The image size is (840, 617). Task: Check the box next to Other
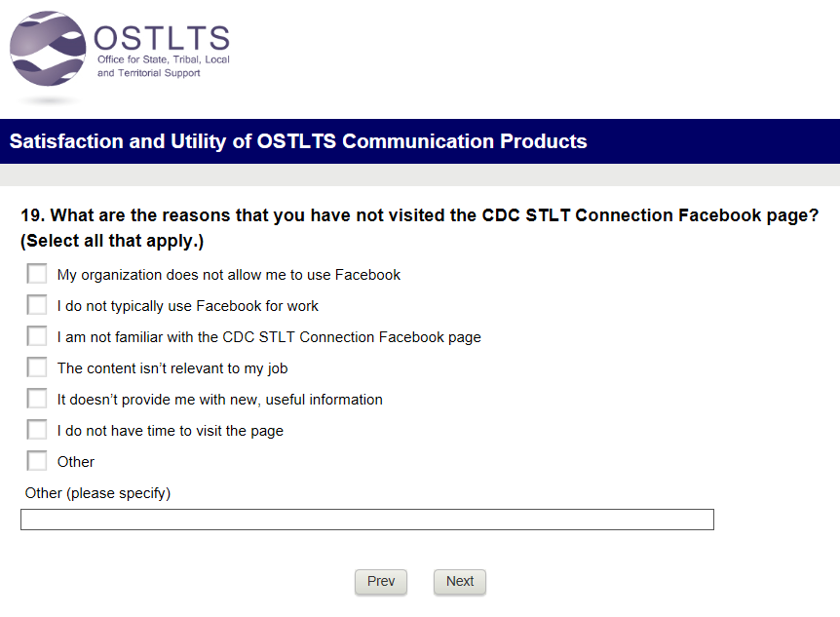[37, 461]
